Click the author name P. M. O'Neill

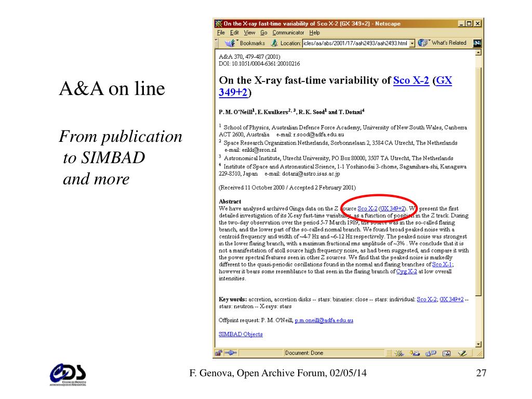[x=236, y=112]
